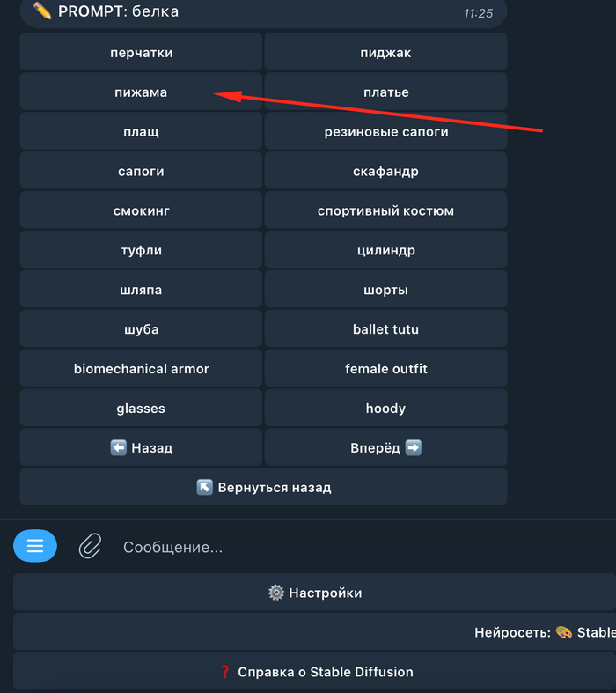Viewport: 616px width, 693px height.
Task: Click the PROMPT: белка message bubble
Action: pyautogui.click(x=263, y=11)
